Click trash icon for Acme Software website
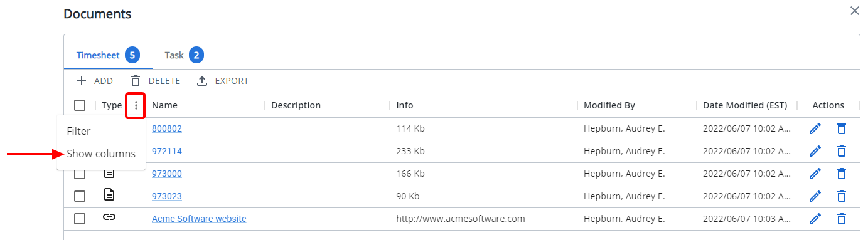This screenshot has width=868, height=240. coord(842,219)
